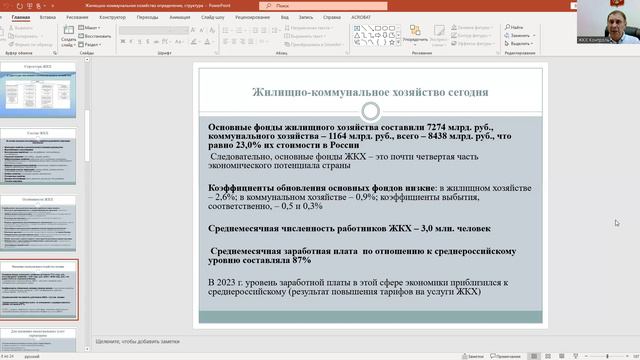
Task: Open the change case Aa dropdown
Action: tap(179, 42)
